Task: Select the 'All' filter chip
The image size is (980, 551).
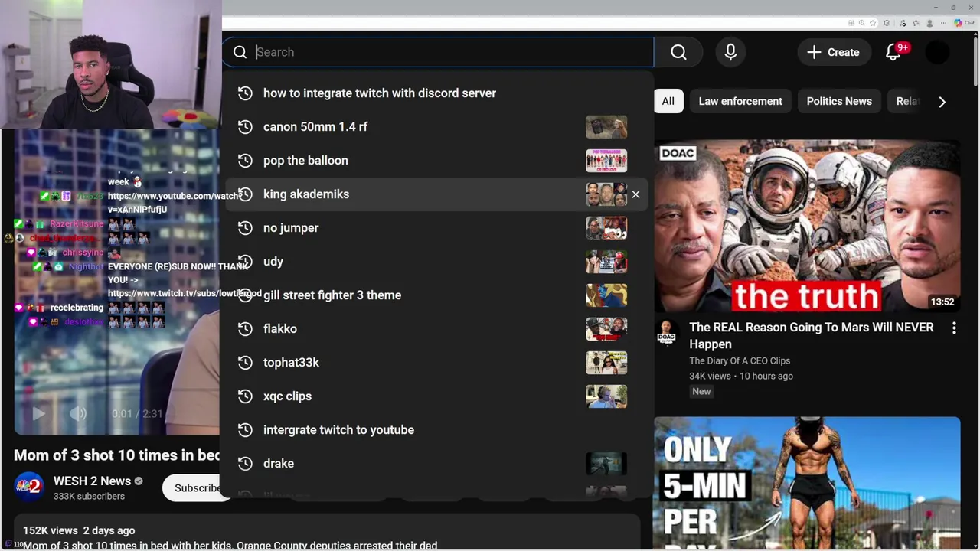Action: (668, 101)
